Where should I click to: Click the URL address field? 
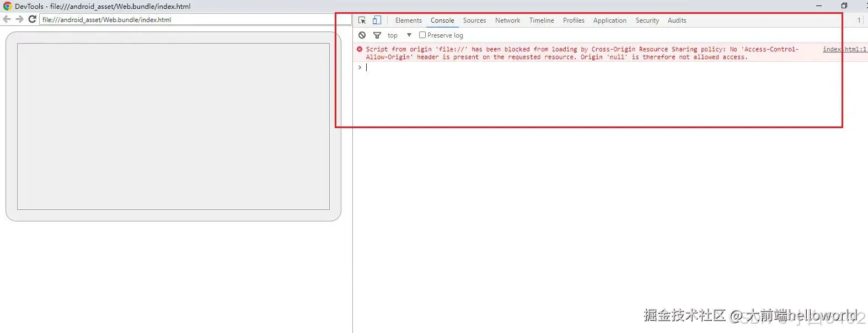195,19
